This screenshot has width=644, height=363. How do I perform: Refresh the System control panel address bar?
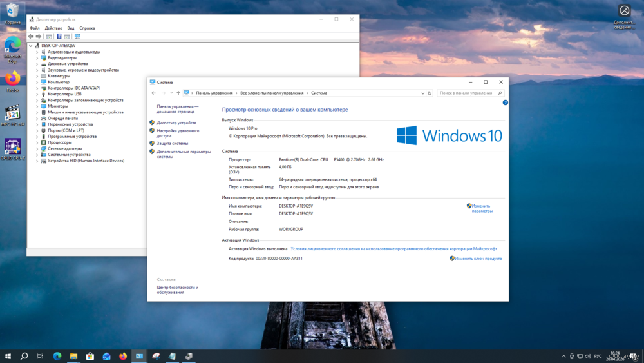point(430,93)
